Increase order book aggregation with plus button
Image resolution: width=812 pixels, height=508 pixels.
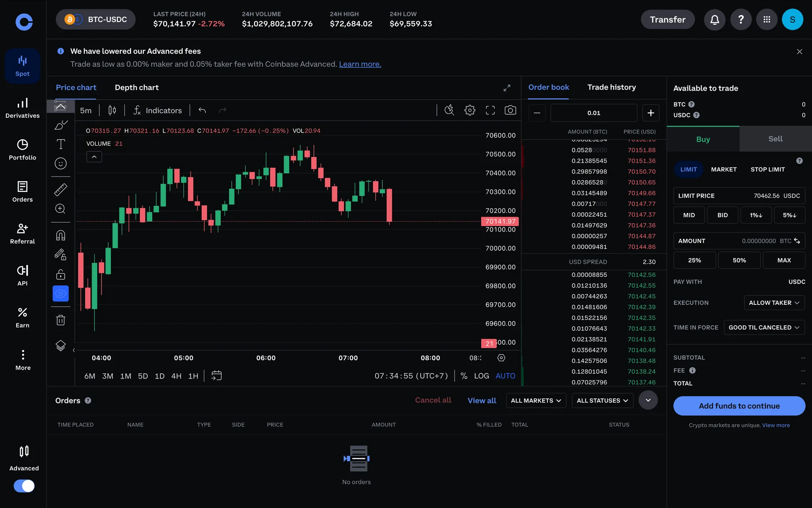(x=650, y=113)
